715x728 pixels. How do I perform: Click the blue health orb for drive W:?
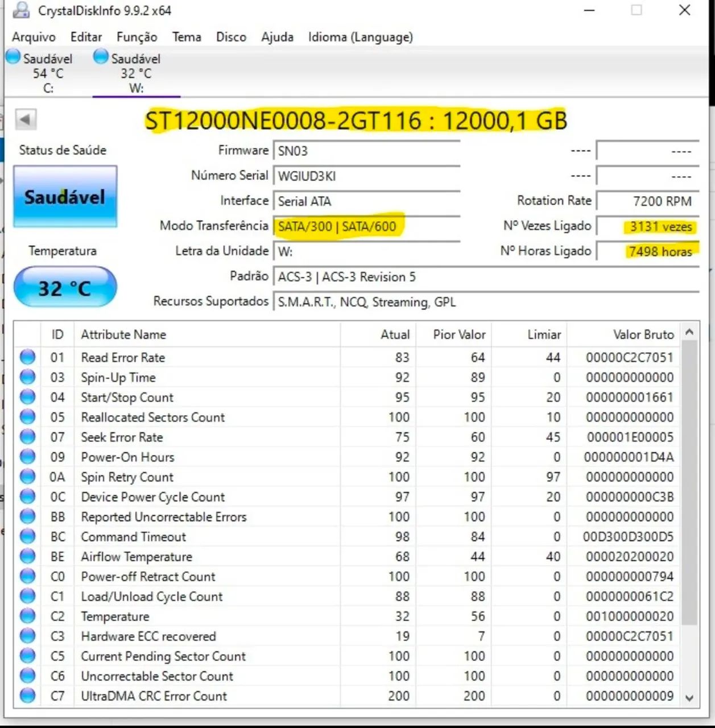click(101, 57)
